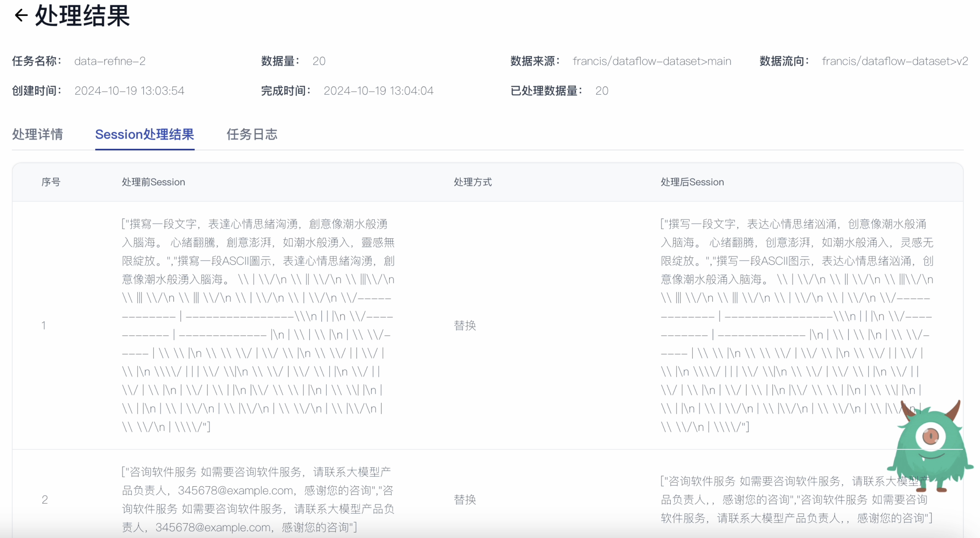
Task: Click row 2 original Session text
Action: click(257, 499)
